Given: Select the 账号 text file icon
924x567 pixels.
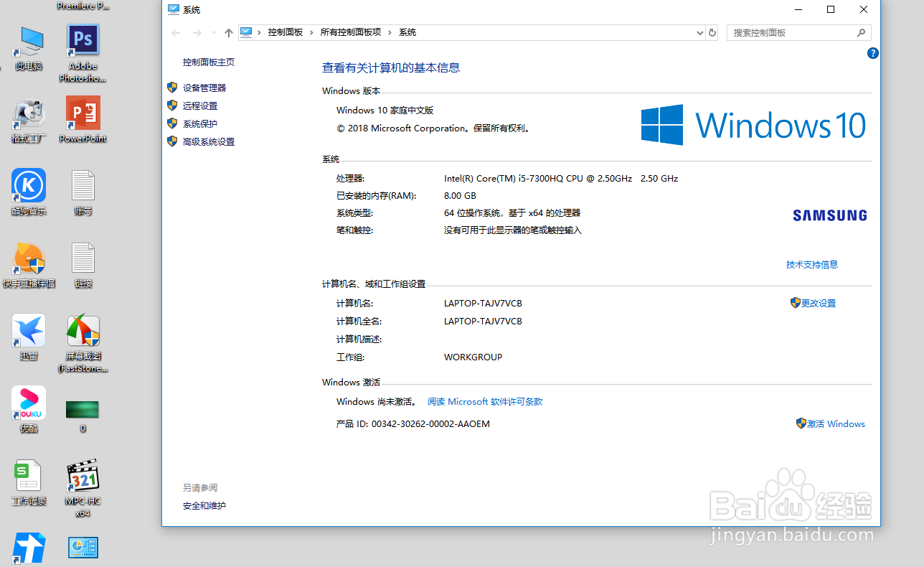Looking at the screenshot, I should tap(83, 193).
